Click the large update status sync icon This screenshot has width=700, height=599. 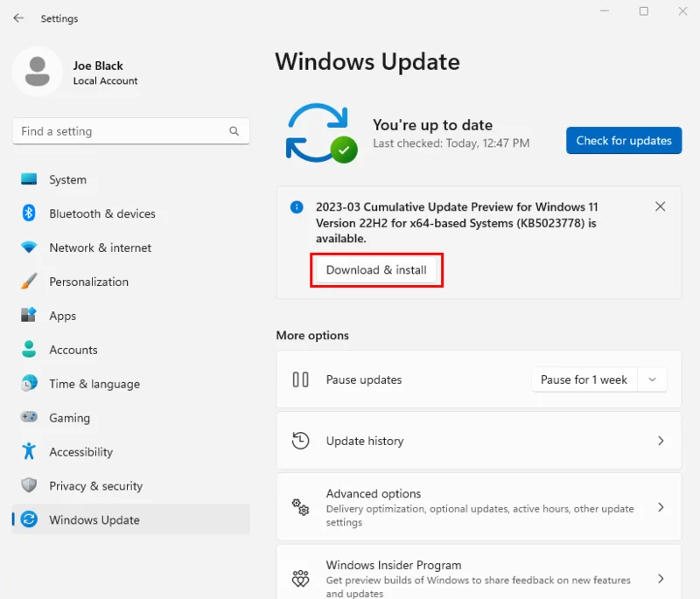point(321,133)
